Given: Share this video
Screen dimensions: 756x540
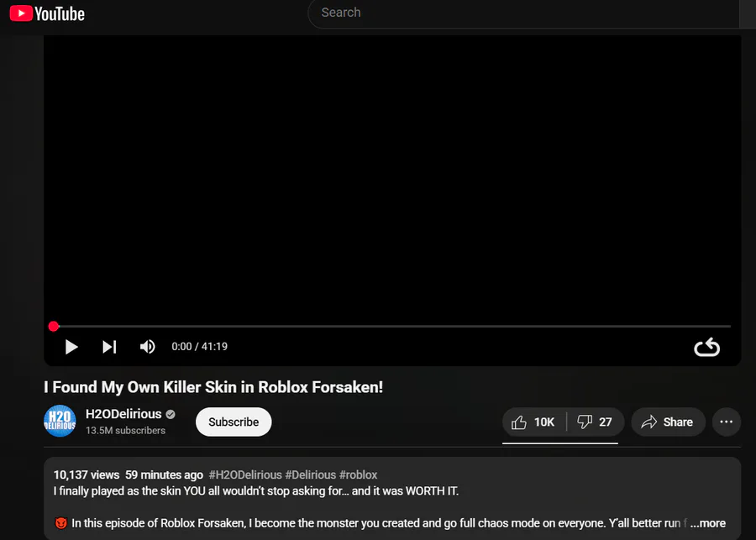Looking at the screenshot, I should [x=668, y=422].
